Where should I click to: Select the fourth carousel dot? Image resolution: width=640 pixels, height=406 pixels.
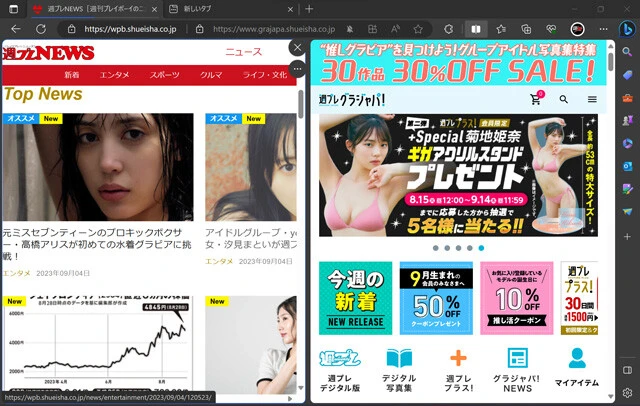pos(470,248)
